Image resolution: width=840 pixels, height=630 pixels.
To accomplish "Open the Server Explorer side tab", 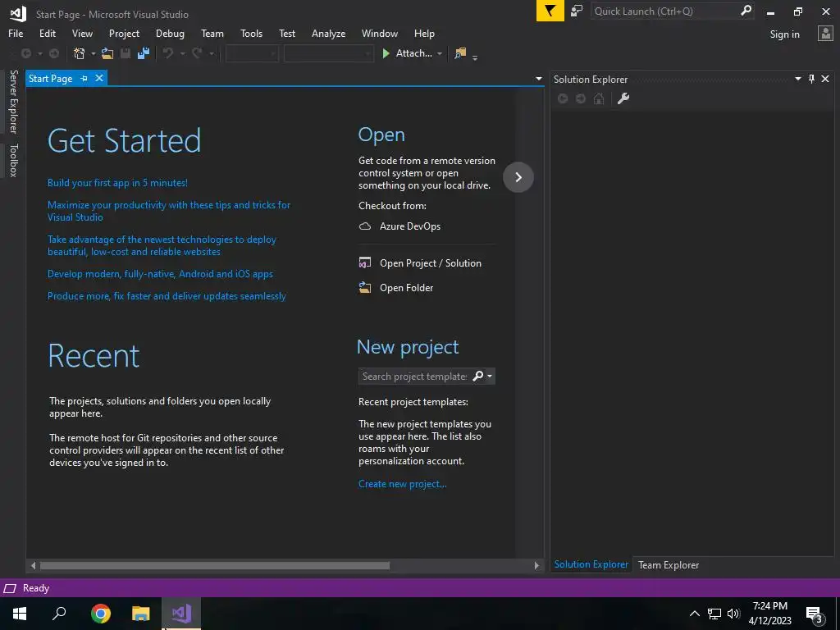I will pos(13,102).
